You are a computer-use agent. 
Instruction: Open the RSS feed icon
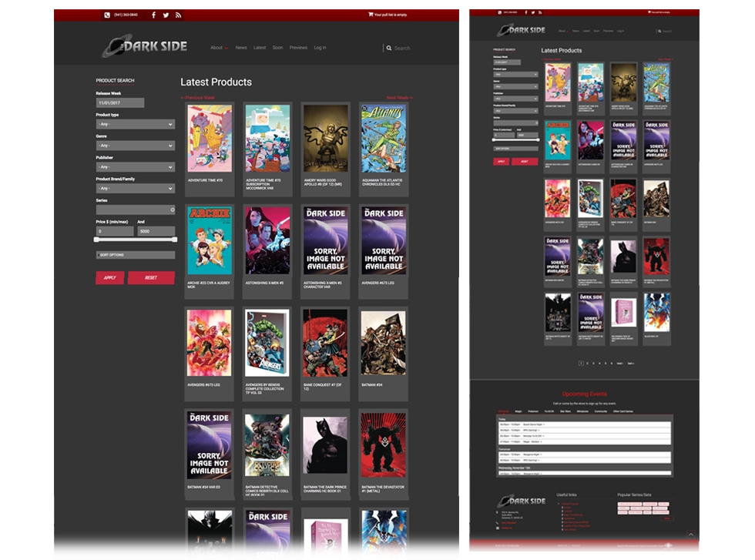178,13
